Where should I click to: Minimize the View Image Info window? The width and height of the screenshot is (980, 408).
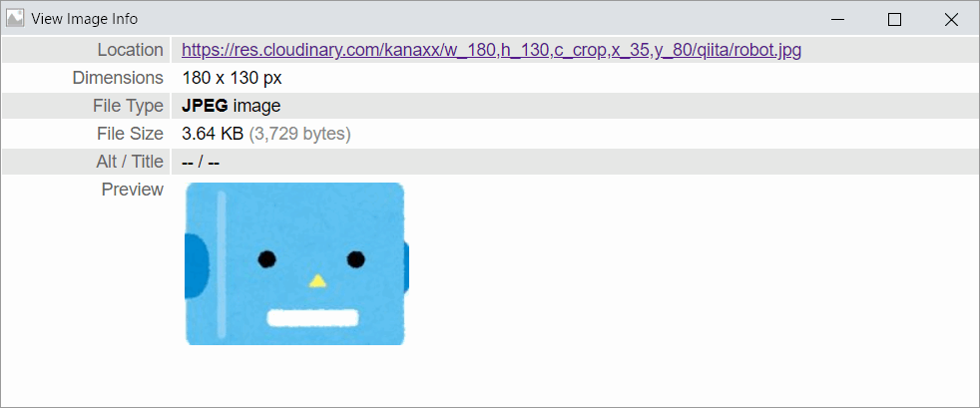coord(838,19)
